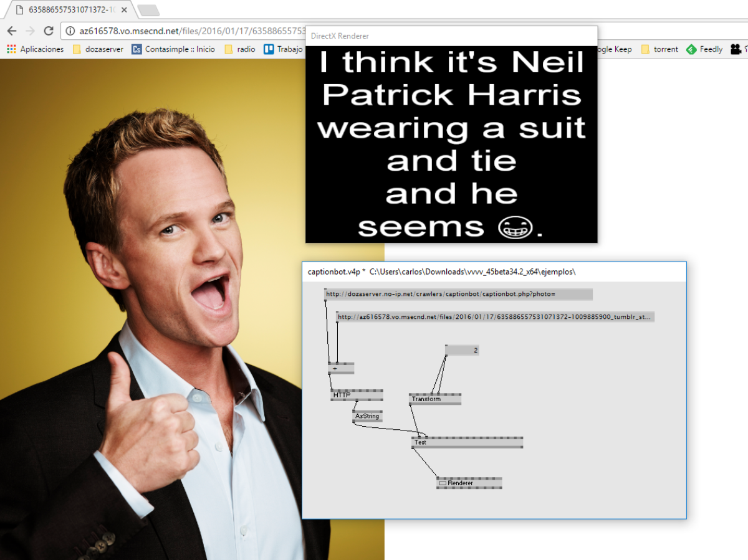The image size is (748, 560).
Task: Open the Aplicaciones apps grid shortcut
Action: click(x=36, y=49)
